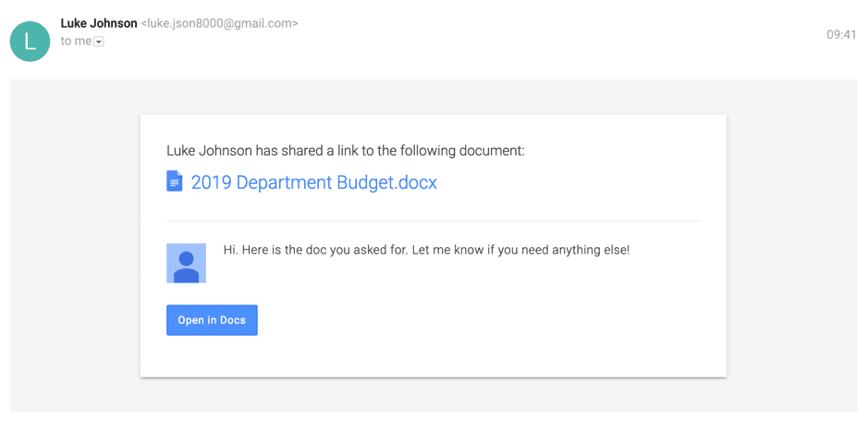
Task: Click the blue person placeholder avatar
Action: (186, 263)
